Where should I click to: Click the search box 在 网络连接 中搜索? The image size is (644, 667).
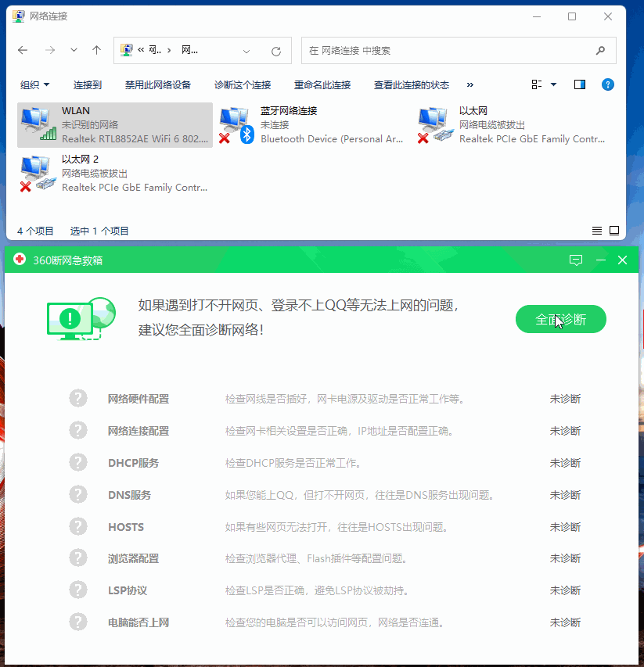click(459, 51)
